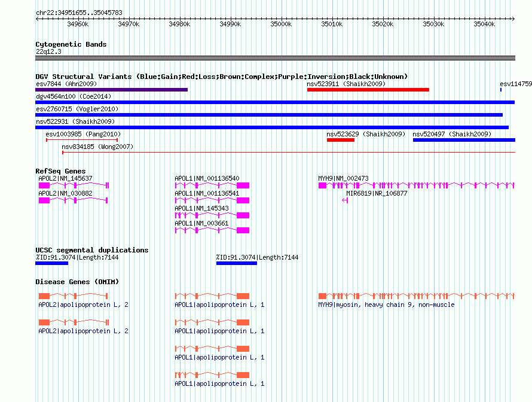Screen dimensions: 532x402
Task: Click the 34980k ruler position label
Action: (179, 24)
